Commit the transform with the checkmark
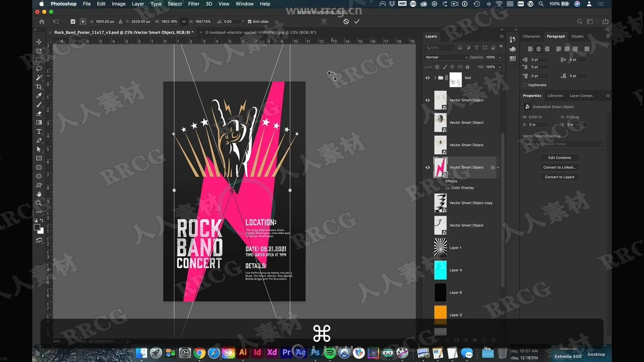 click(357, 21)
